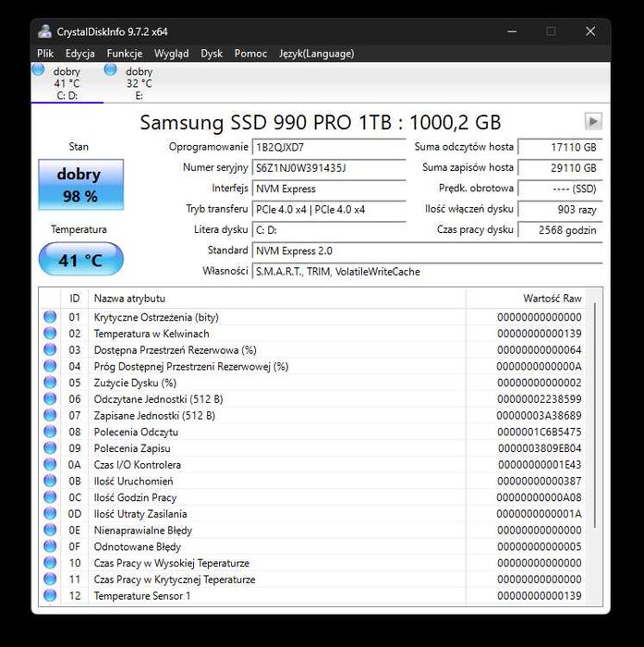Click the Samsung SSD 990 PRO 1TB title

point(320,122)
